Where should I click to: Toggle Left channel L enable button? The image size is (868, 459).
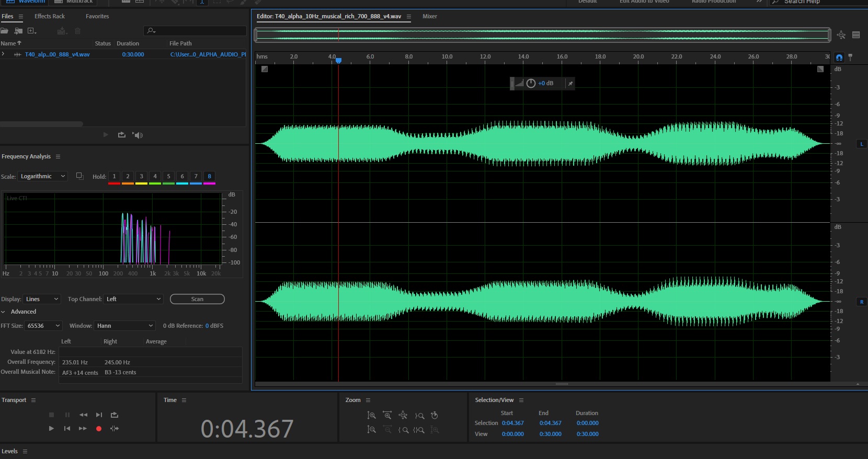click(x=862, y=144)
